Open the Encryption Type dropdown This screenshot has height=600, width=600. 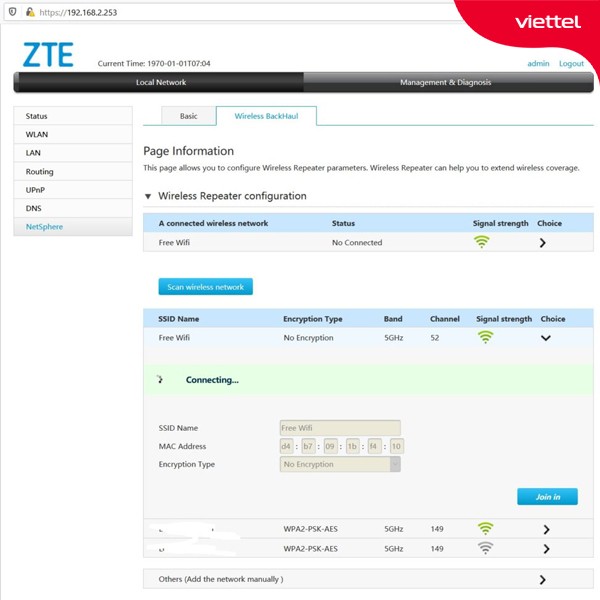395,464
